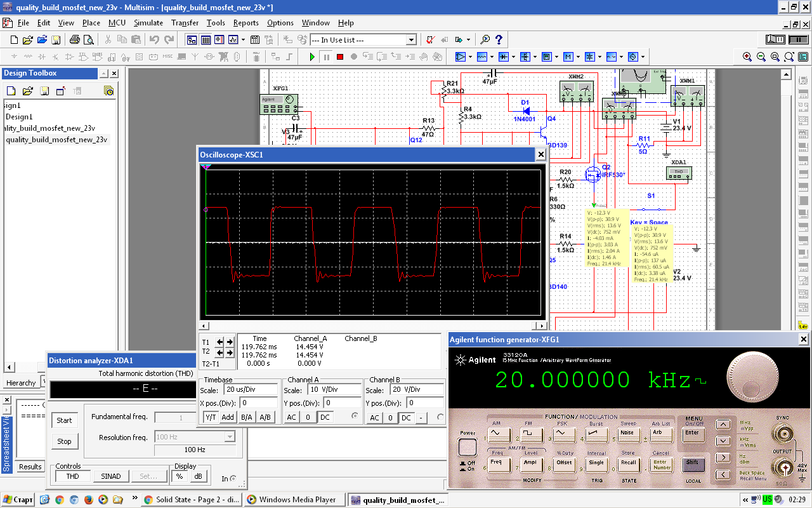812x508 pixels.
Task: Select the XDA1 distortion analyzer instrument
Action: 678,172
